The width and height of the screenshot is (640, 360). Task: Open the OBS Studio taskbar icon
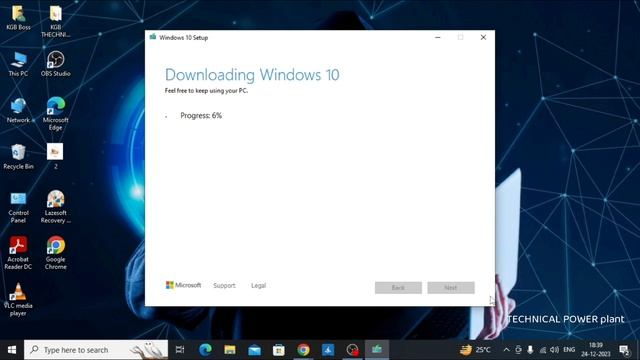(x=352, y=350)
